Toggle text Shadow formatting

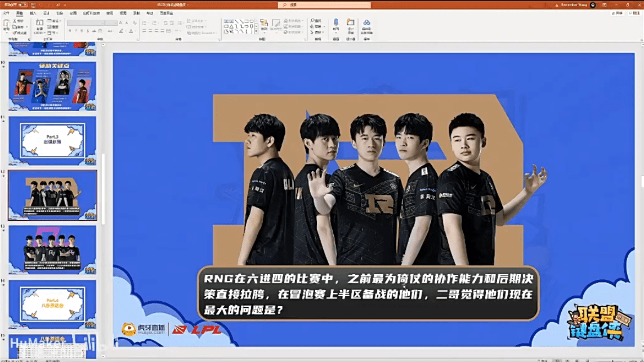coord(87,31)
